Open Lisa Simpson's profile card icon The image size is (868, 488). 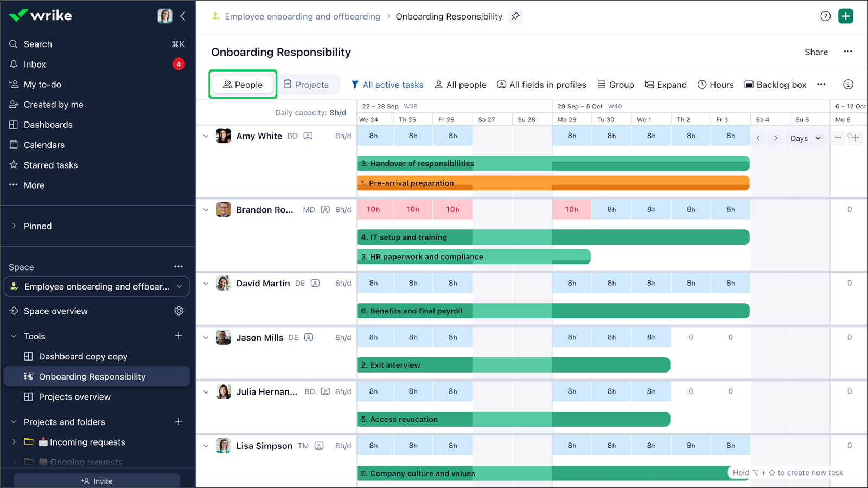(319, 446)
